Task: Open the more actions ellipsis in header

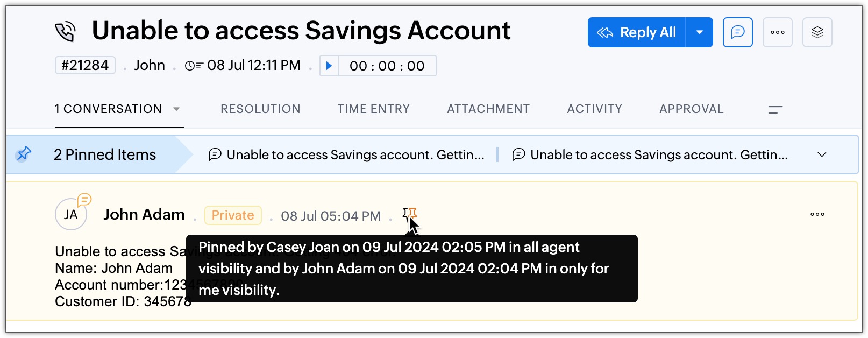Action: point(777,32)
